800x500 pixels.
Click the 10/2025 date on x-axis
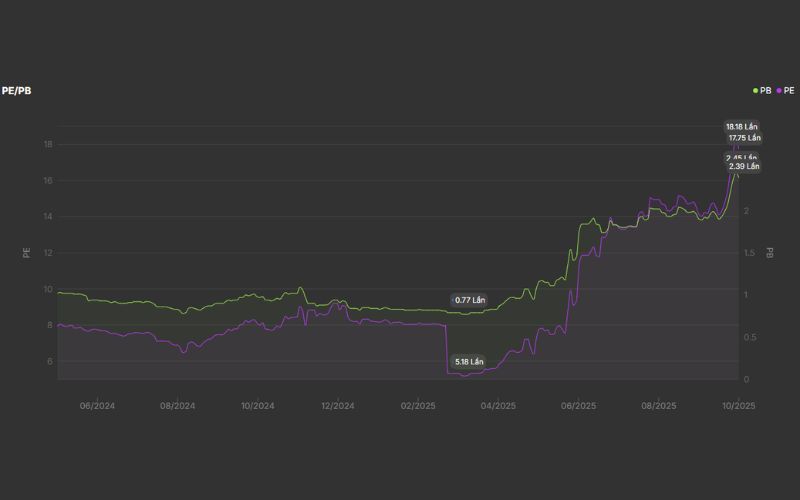(x=738, y=406)
